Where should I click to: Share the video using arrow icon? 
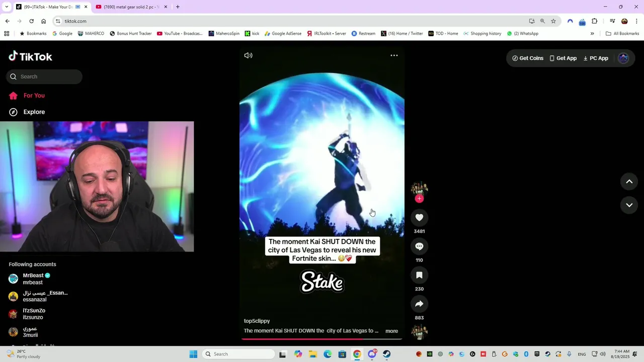pyautogui.click(x=419, y=304)
